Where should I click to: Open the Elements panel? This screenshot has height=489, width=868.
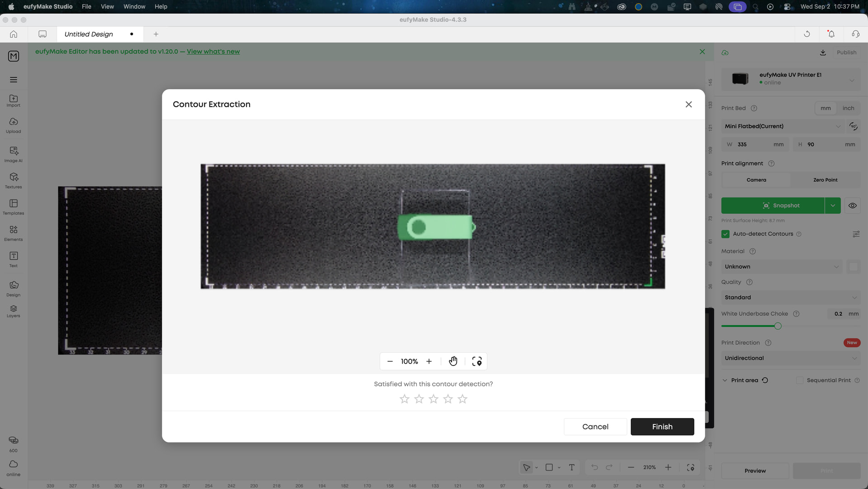pyautogui.click(x=14, y=233)
